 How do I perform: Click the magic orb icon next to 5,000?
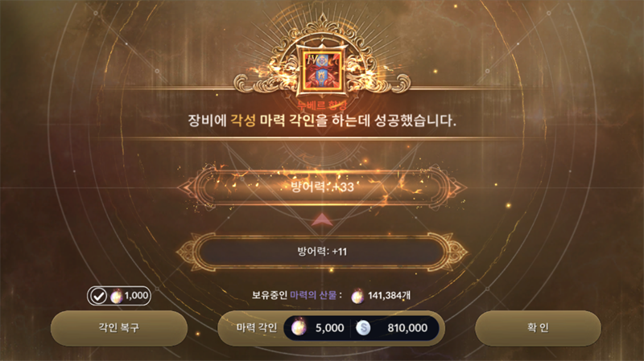point(299,328)
